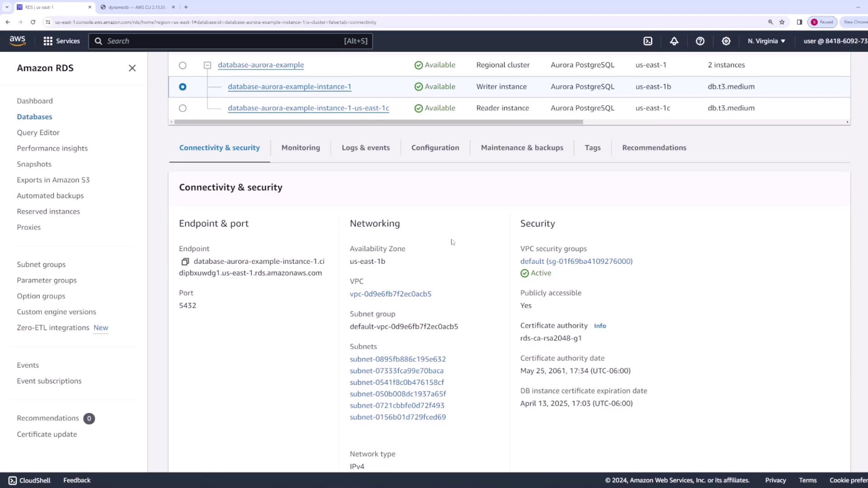Open the vpc-0d9e6fb7f2ec0acb5 link

point(390,294)
